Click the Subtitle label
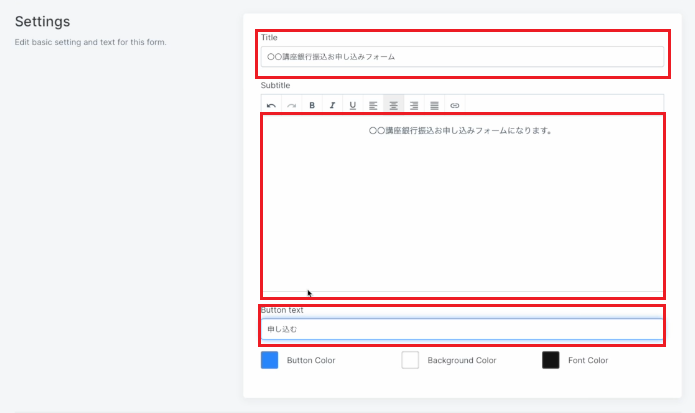The width and height of the screenshot is (695, 413). pyautogui.click(x=275, y=85)
